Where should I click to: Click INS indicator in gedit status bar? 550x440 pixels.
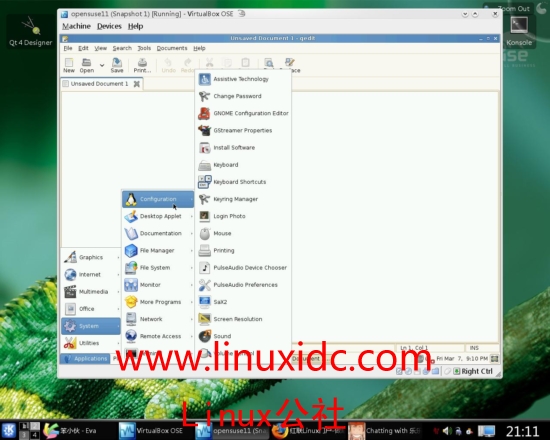[474, 348]
